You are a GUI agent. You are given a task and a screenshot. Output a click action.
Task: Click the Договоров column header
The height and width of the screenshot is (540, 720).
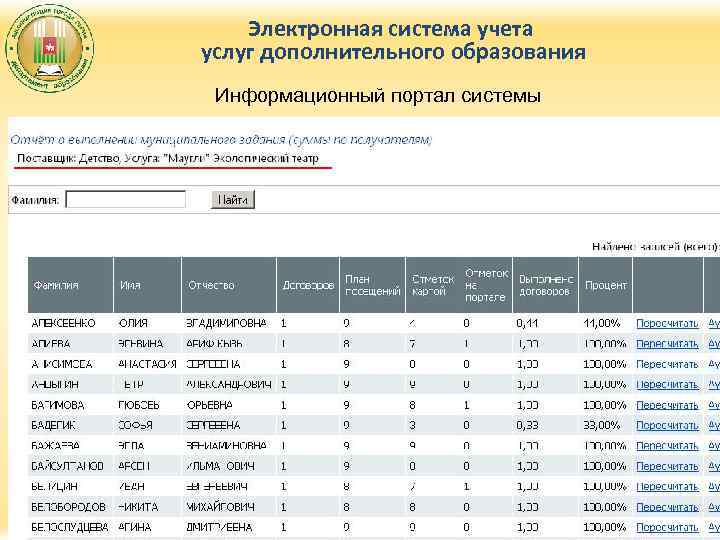(x=308, y=285)
